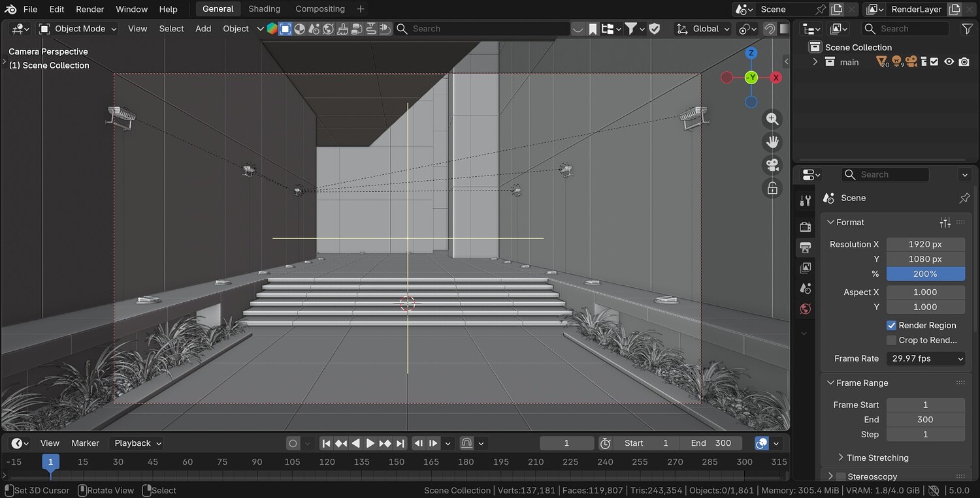This screenshot has height=498, width=980.
Task: Open the Frame Rate dropdown
Action: [926, 358]
